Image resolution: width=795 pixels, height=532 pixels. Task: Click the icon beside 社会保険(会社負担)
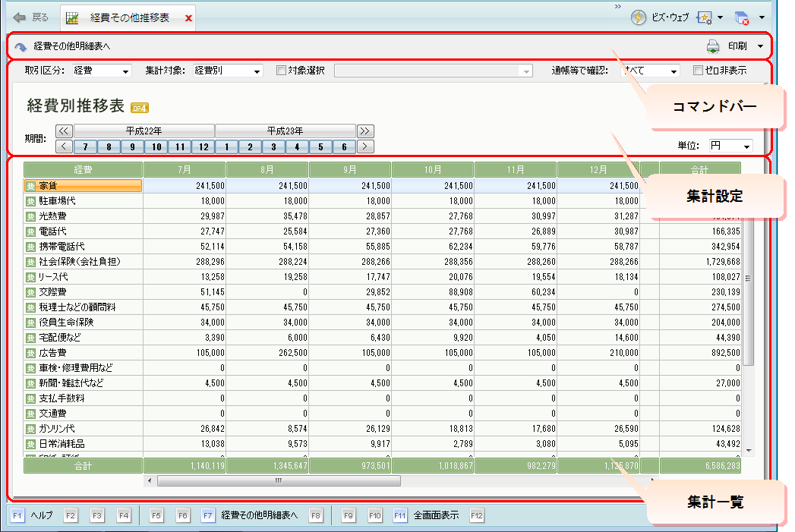click(x=31, y=262)
